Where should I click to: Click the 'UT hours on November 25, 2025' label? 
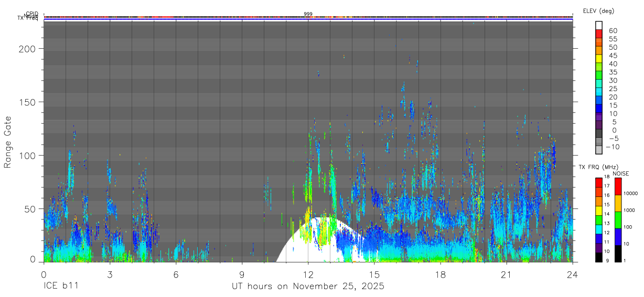[308, 287]
